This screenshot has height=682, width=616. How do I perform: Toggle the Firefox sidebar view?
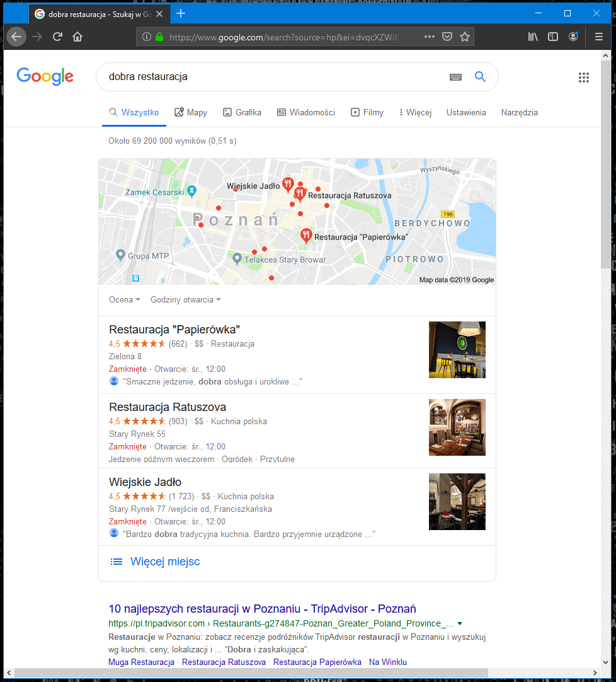pos(553,37)
